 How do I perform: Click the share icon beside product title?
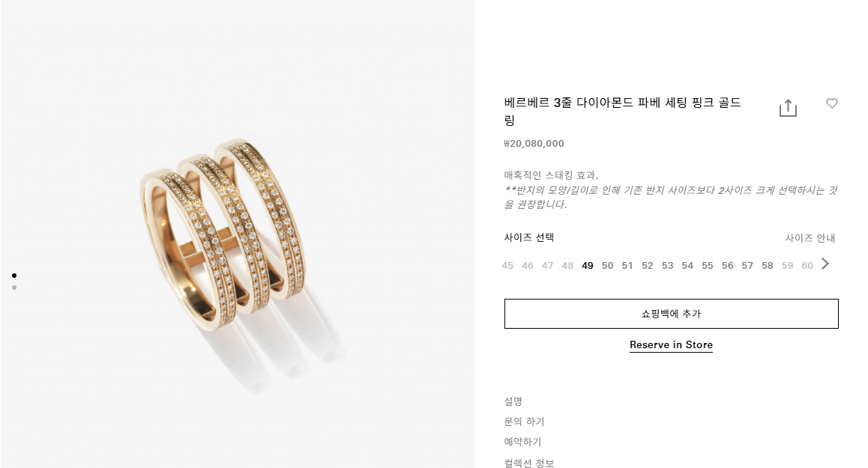click(x=788, y=109)
